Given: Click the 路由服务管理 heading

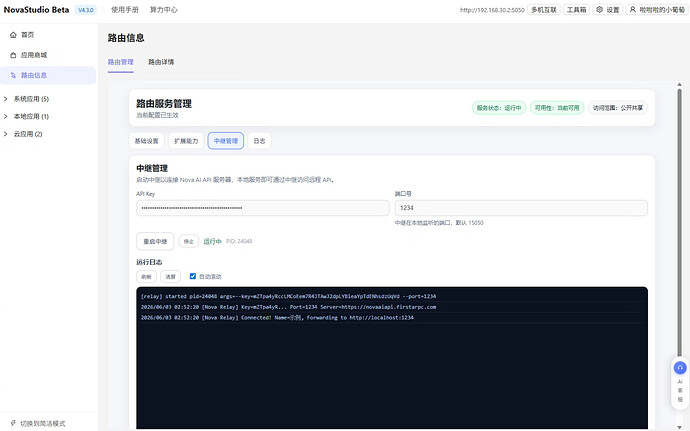Looking at the screenshot, I should coord(164,104).
